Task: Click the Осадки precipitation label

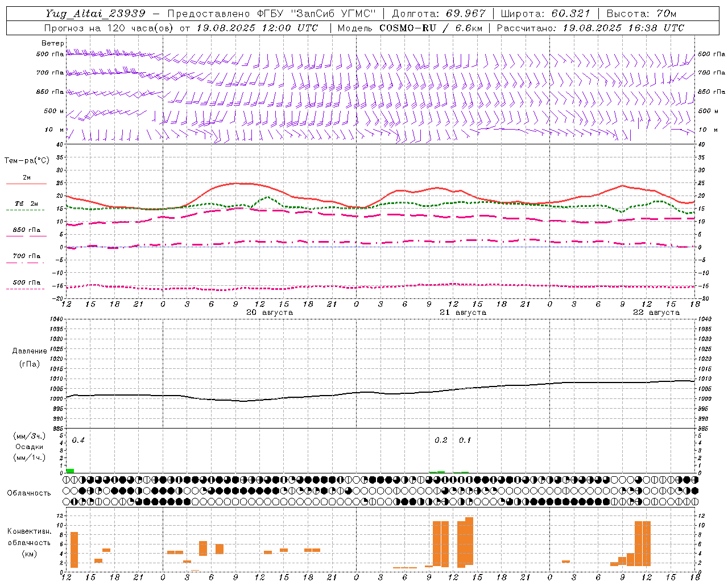Action: 29,447
